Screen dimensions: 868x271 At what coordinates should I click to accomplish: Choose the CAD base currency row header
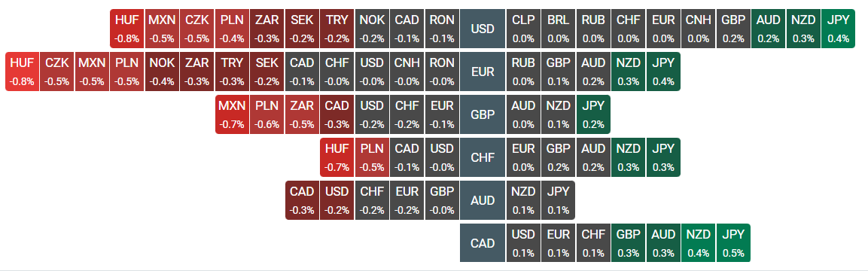482,243
